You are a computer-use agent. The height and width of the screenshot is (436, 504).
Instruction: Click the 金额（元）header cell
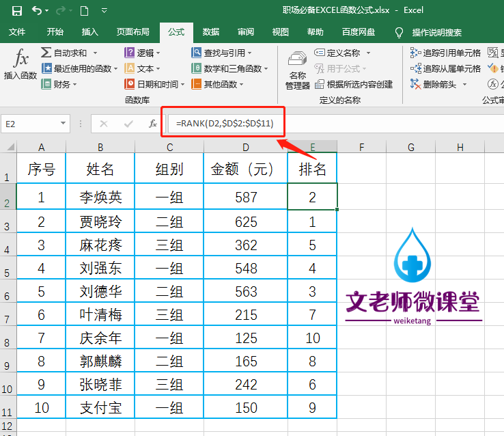click(x=246, y=169)
